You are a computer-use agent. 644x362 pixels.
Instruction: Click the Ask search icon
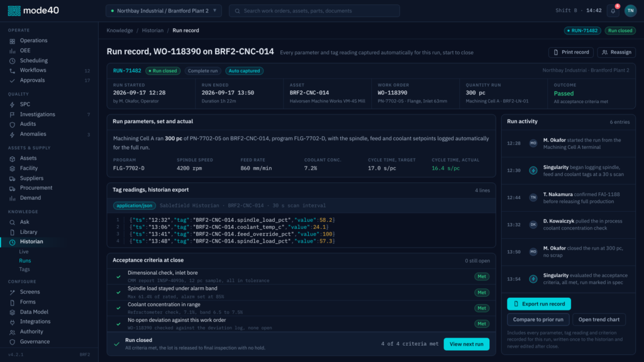[x=13, y=222]
